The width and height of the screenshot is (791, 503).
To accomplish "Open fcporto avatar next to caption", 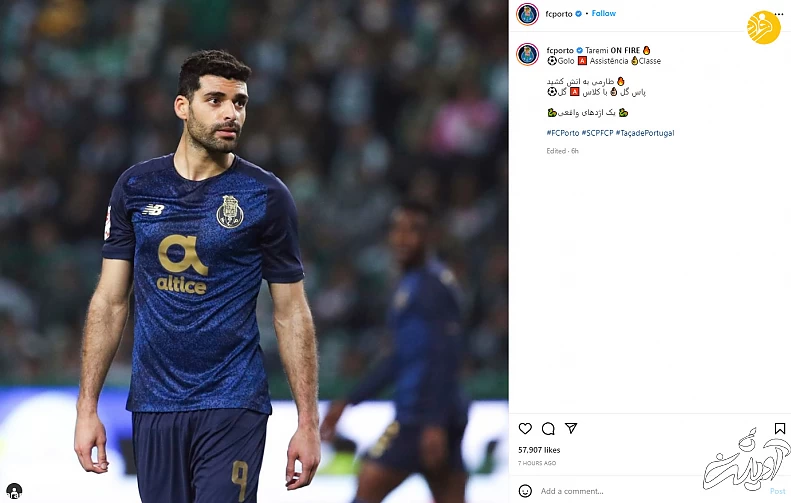I will [528, 54].
